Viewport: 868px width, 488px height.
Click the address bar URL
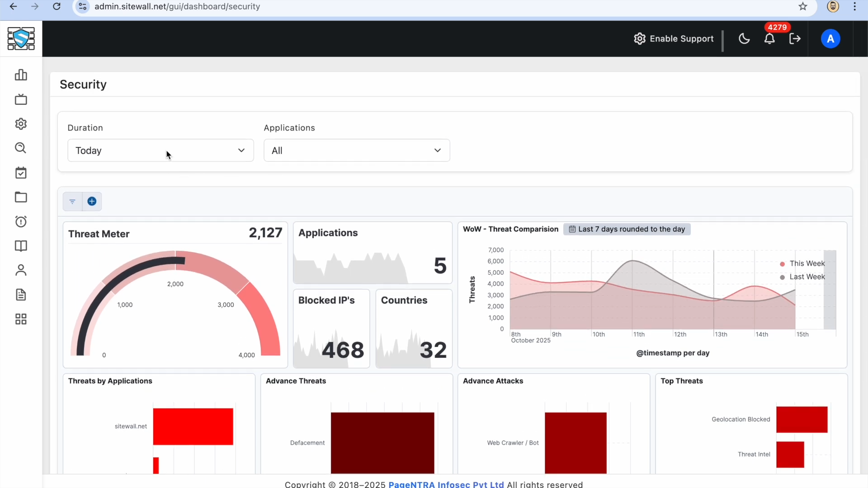(177, 6)
